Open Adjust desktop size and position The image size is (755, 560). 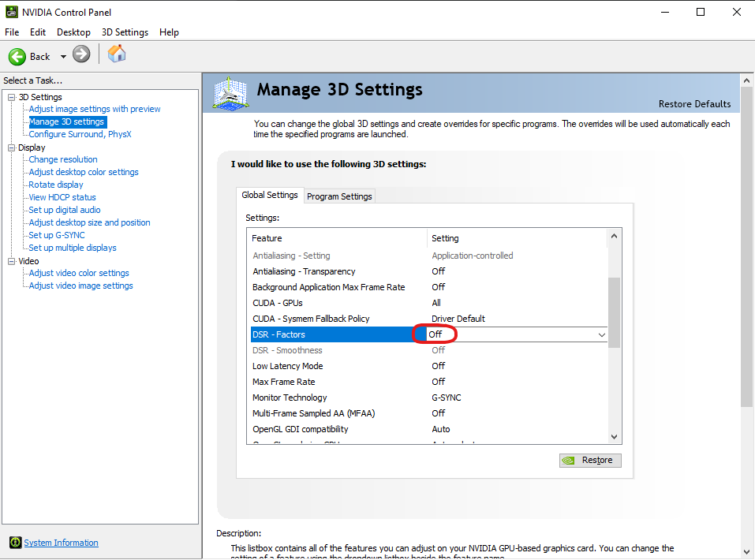90,222
